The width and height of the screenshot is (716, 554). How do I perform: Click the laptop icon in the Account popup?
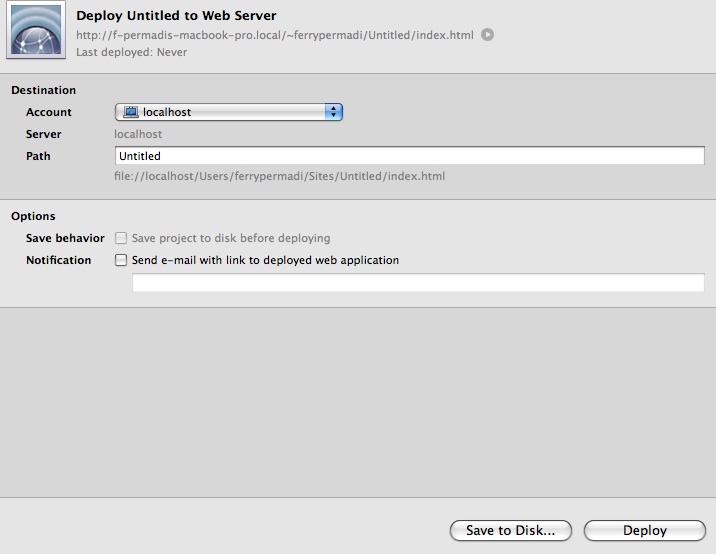131,112
